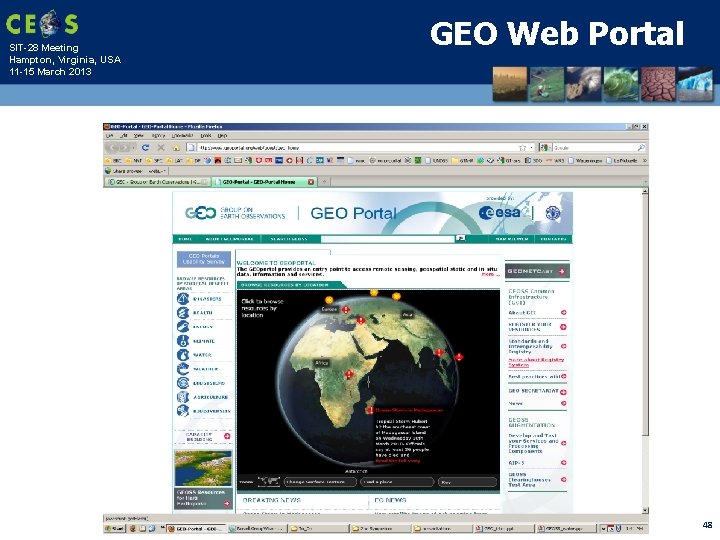720x540 pixels.
Task: Open the Find a place dropdown
Action: 397,482
